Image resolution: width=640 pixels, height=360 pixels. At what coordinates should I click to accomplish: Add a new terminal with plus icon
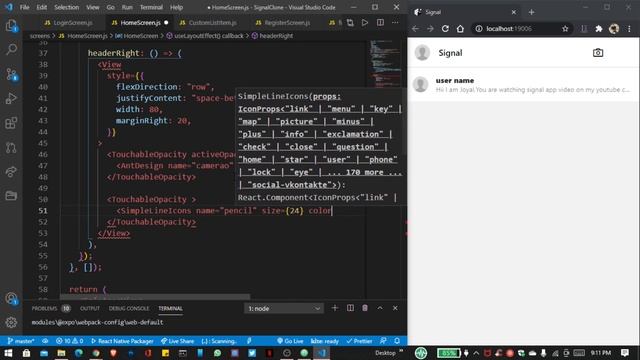[335, 308]
